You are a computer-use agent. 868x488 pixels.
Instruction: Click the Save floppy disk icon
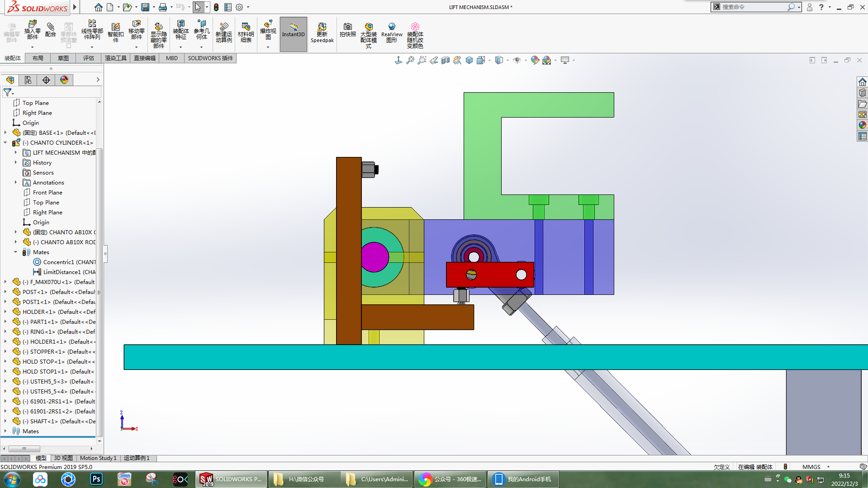click(x=145, y=7)
